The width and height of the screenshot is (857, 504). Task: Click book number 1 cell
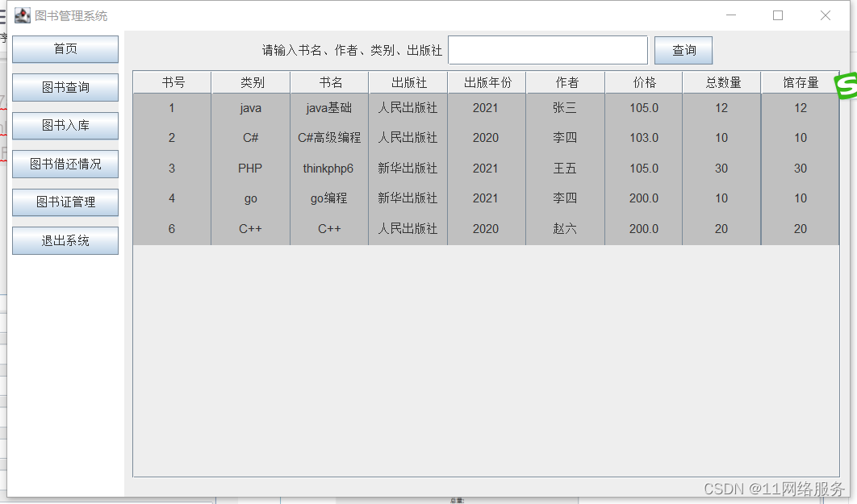pyautogui.click(x=172, y=108)
